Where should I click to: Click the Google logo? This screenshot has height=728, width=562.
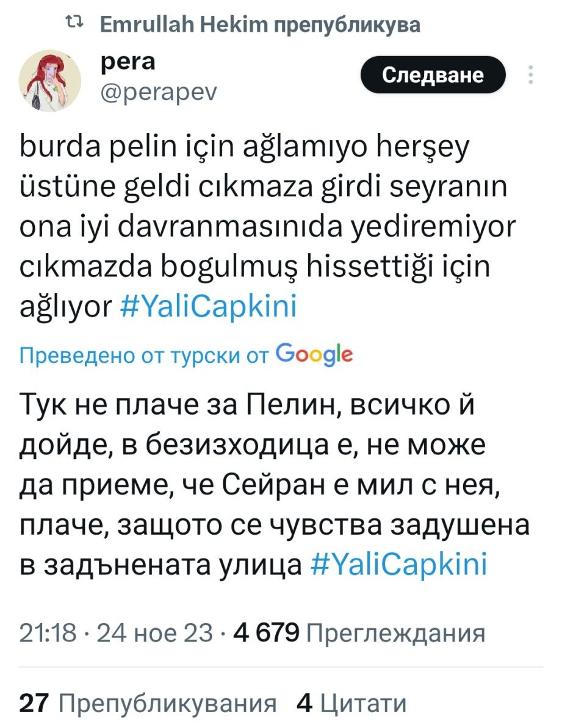(x=314, y=353)
